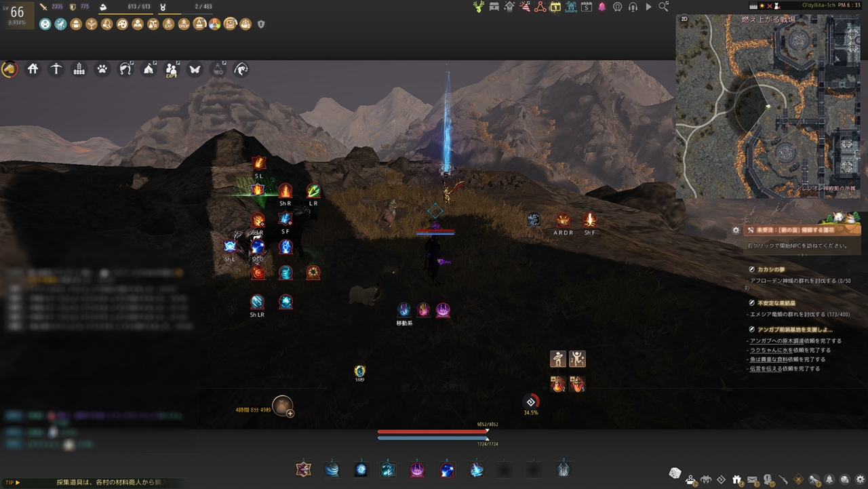Open the gift box icon in bottom-right menu
This screenshot has height=489, width=868.
coord(737,480)
